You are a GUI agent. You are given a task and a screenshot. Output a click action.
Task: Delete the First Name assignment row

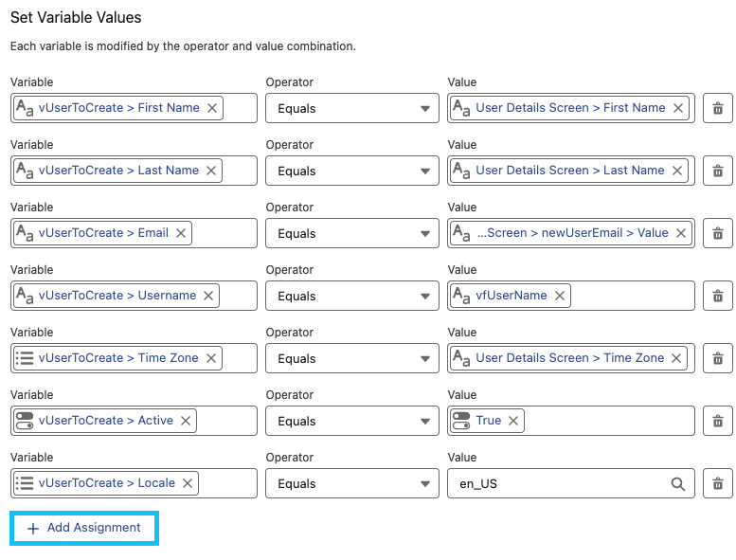(x=717, y=108)
